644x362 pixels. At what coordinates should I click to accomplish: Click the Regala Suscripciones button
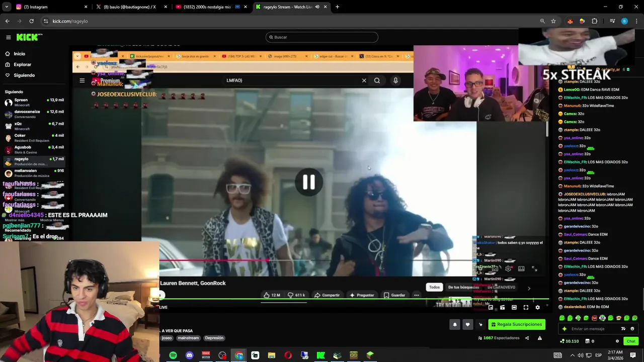pyautogui.click(x=517, y=324)
